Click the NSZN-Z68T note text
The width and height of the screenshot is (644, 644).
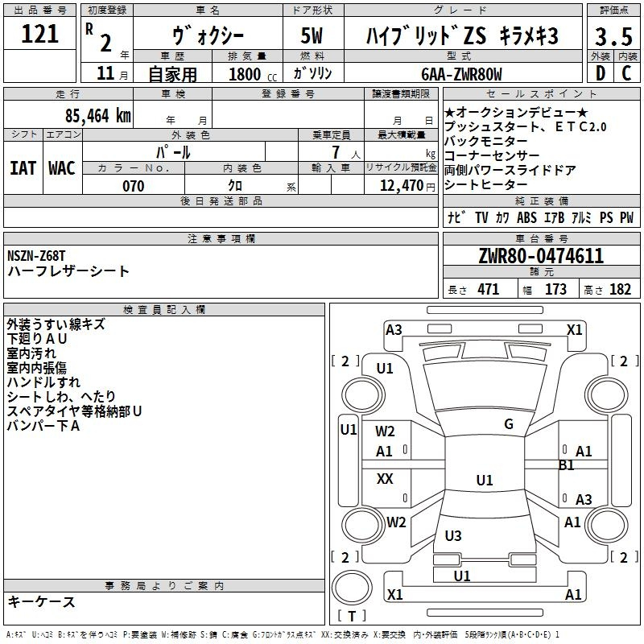tap(36, 256)
